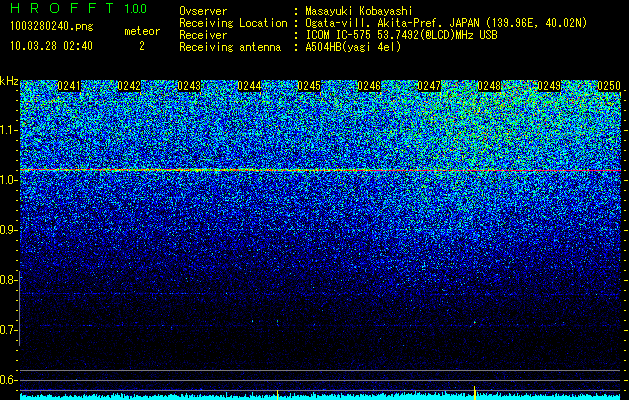Click the 1.1 kHz axis label
629x400 pixels.
(x=9, y=130)
